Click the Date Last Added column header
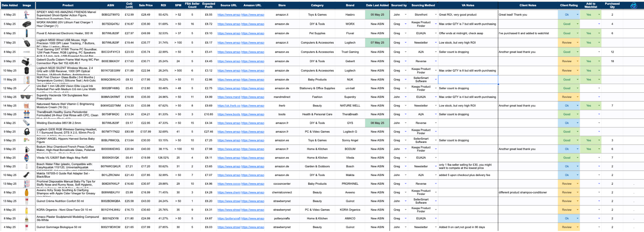 pyautogui.click(x=377, y=5)
